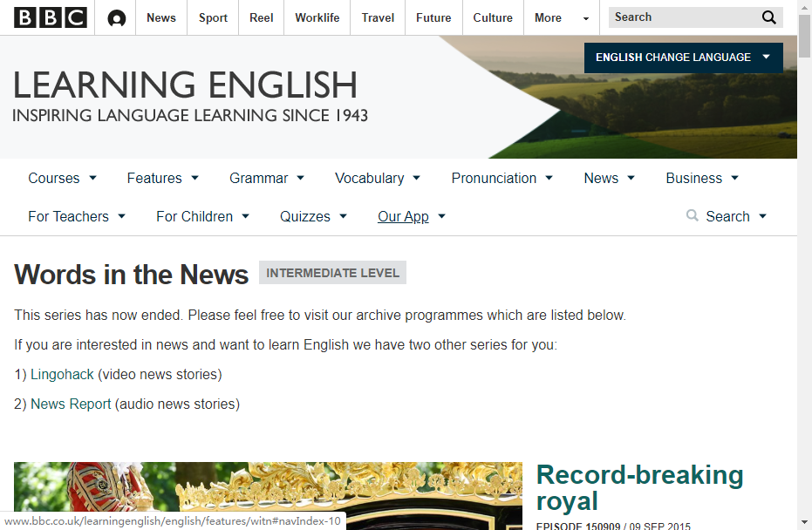Open Worklife in the BBC top bar
Viewport: 812px width, 530px height.
[317, 17]
